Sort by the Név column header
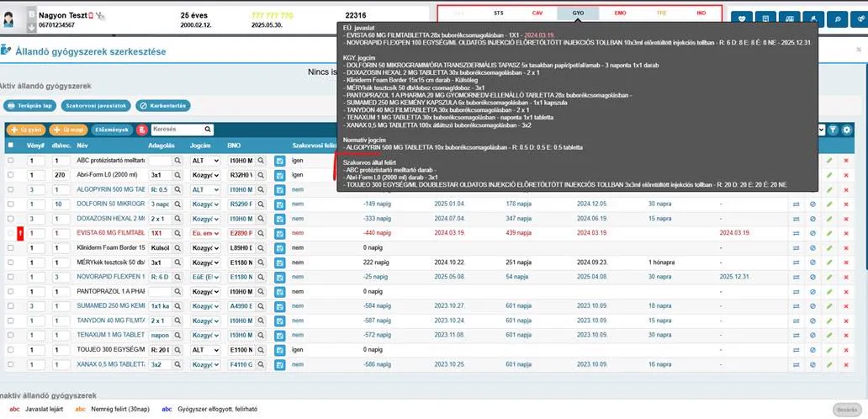 coord(82,146)
